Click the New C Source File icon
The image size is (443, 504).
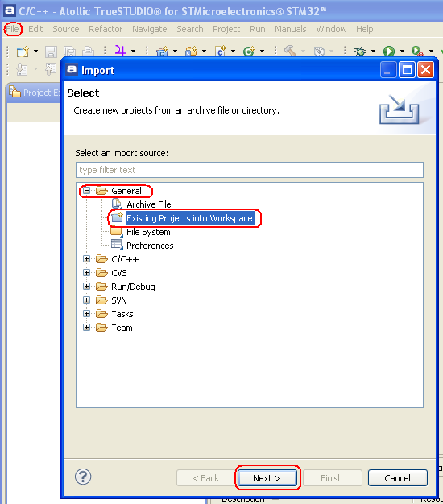(x=221, y=52)
